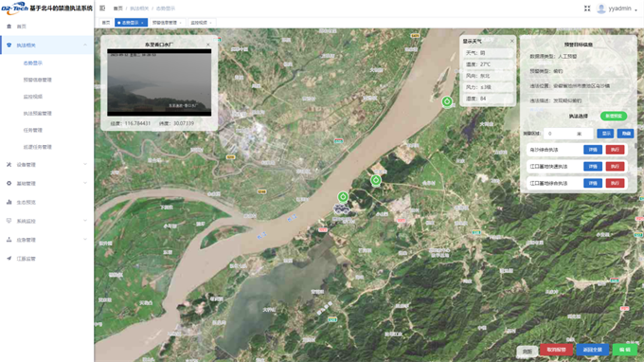Viewport: 644px width, 362px height.
Task: Click the red 执行 button for 乌沙综合执法
Action: 615,150
